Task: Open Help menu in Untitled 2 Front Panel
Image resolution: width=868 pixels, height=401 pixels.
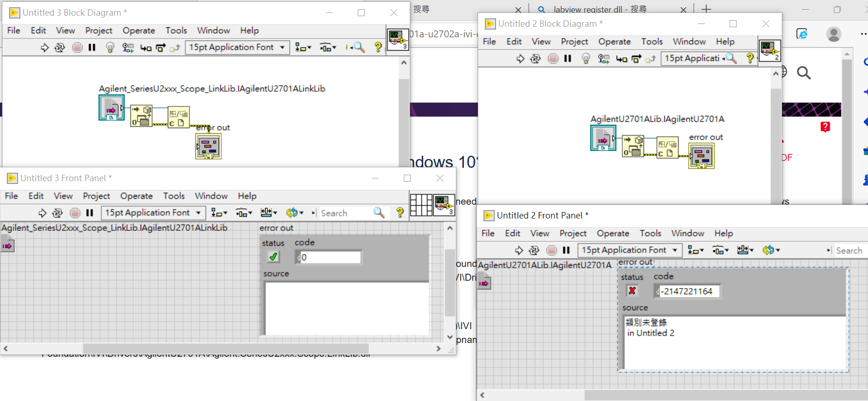Action: click(x=724, y=233)
